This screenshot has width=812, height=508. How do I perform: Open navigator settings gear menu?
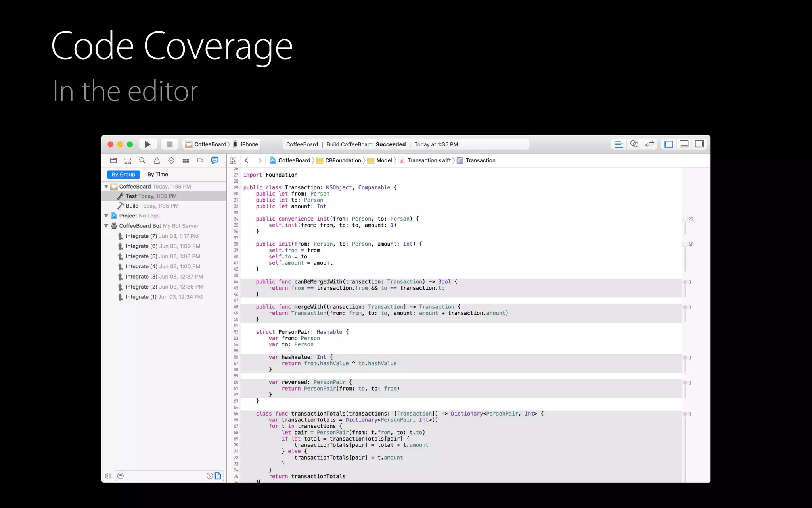coord(108,476)
